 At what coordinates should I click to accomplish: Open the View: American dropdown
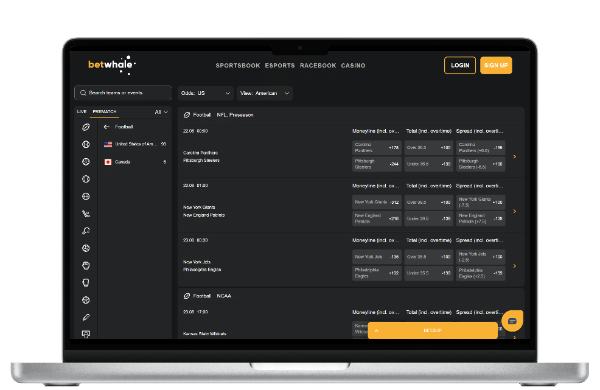[265, 93]
